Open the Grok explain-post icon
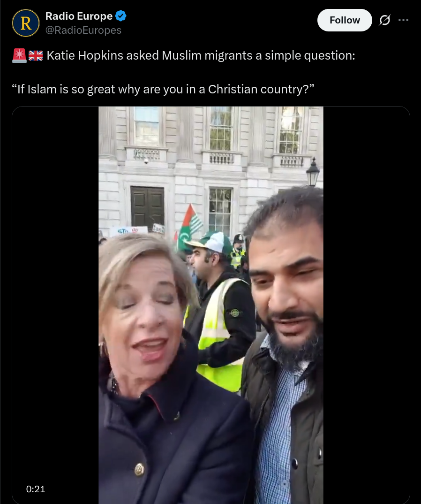The height and width of the screenshot is (504, 421). click(384, 20)
